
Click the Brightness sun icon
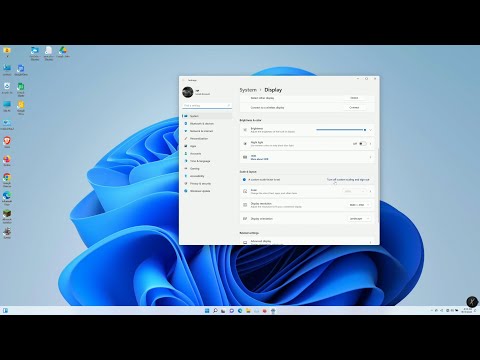[245, 130]
